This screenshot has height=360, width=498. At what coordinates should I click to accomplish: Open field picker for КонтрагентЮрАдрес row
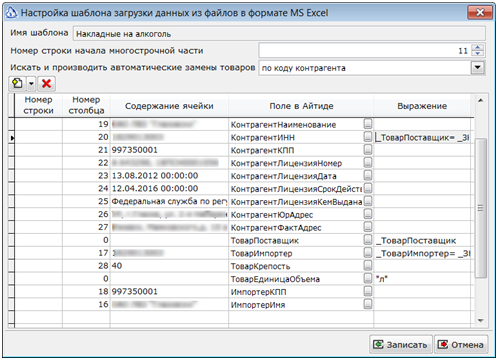point(368,214)
